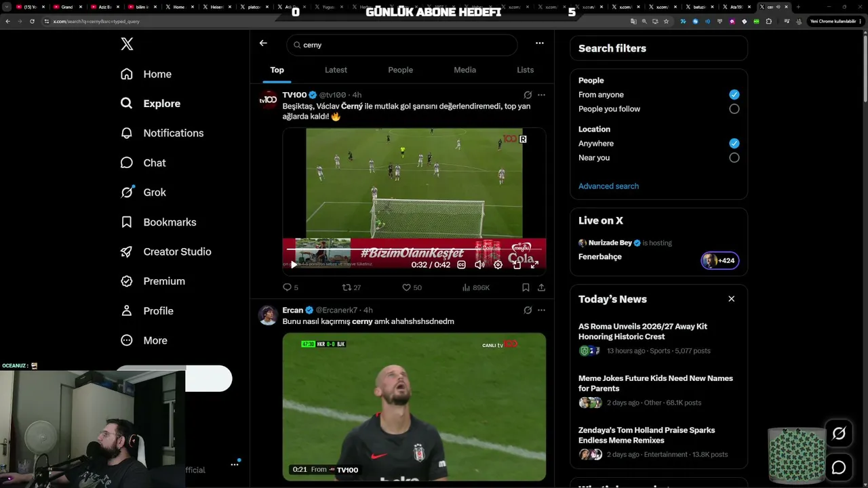Select 'People you follow' filter option
The image size is (868, 488).
tap(734, 109)
